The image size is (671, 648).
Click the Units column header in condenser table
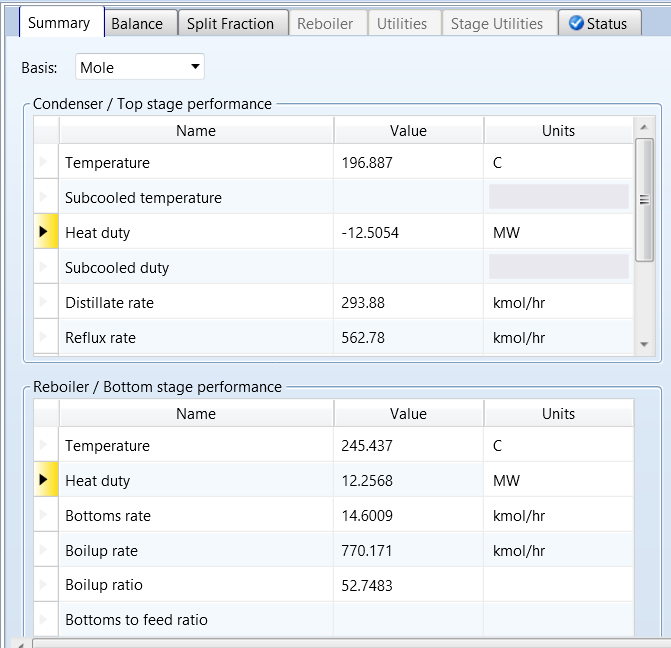(559, 131)
